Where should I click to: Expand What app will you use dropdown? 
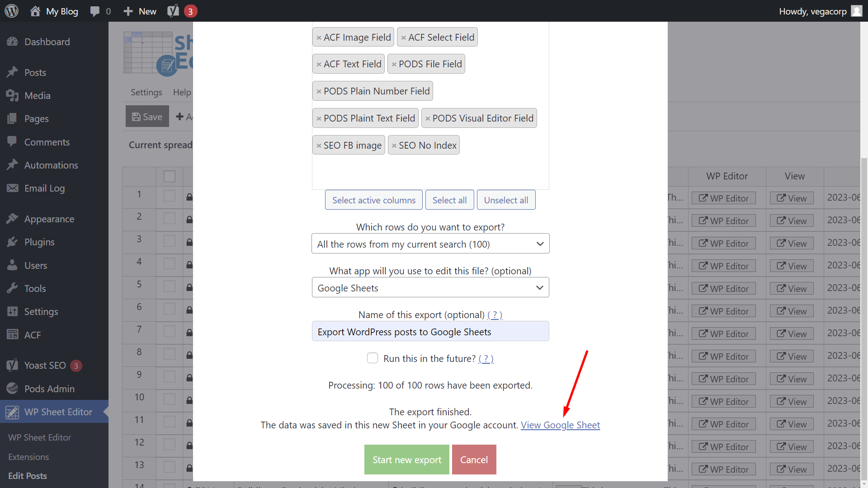539,288
